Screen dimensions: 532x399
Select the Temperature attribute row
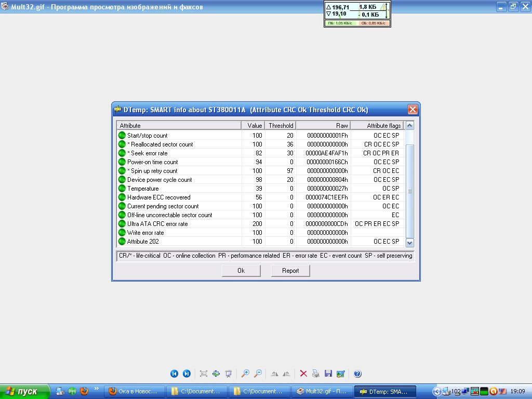point(143,189)
